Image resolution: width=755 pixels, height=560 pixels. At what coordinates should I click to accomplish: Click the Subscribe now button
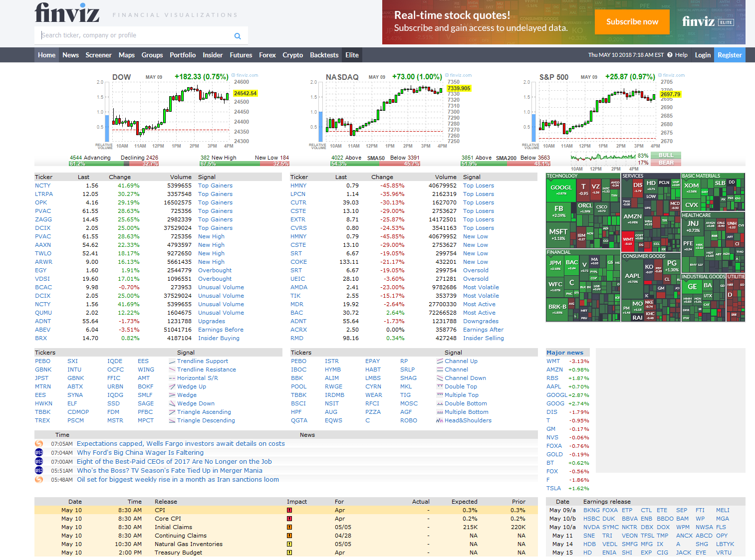pyautogui.click(x=632, y=22)
